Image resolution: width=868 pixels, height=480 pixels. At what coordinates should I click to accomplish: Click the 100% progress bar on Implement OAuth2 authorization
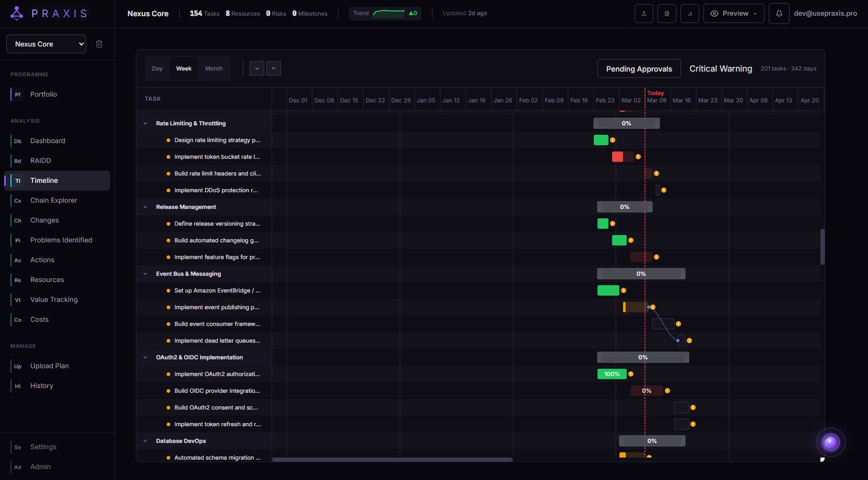(x=612, y=374)
